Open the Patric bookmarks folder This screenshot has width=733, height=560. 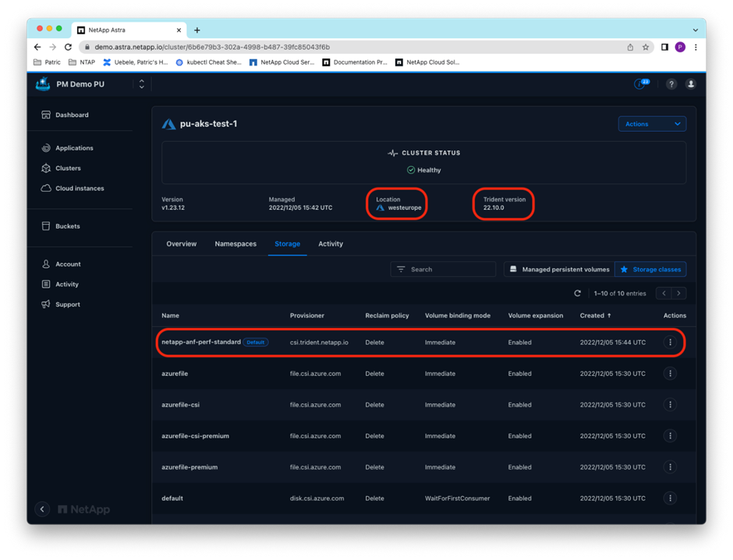[x=48, y=62]
